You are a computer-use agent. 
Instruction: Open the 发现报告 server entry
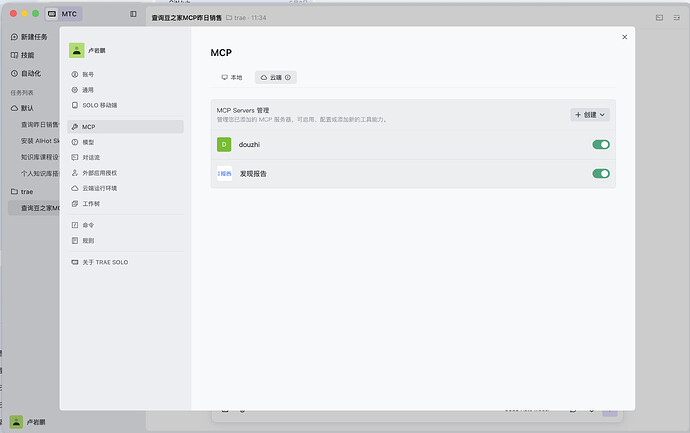tap(413, 174)
